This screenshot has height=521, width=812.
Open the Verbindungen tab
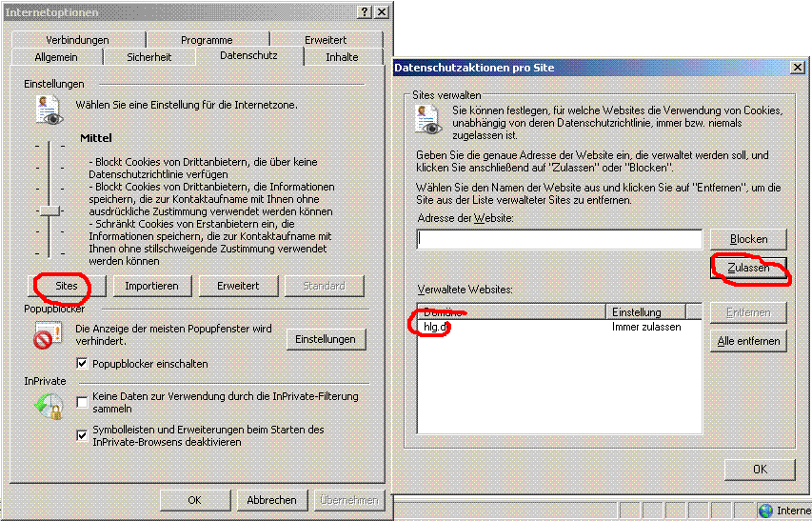77,40
